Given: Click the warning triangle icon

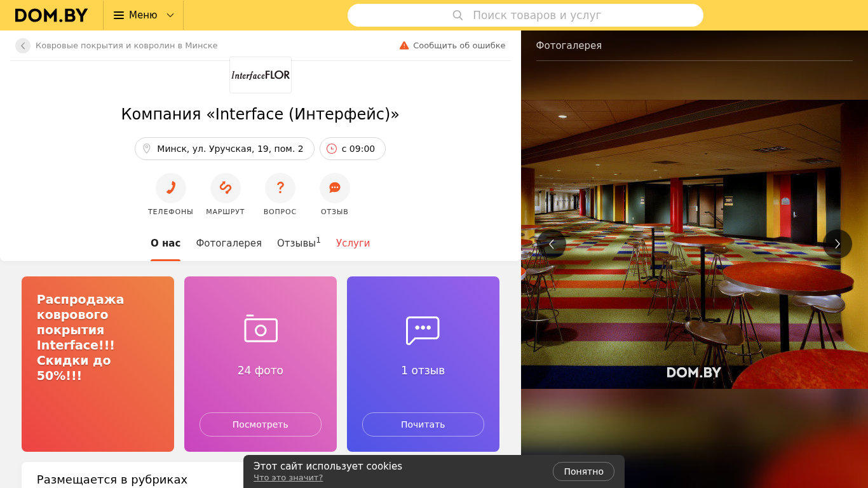Looking at the screenshot, I should (404, 46).
